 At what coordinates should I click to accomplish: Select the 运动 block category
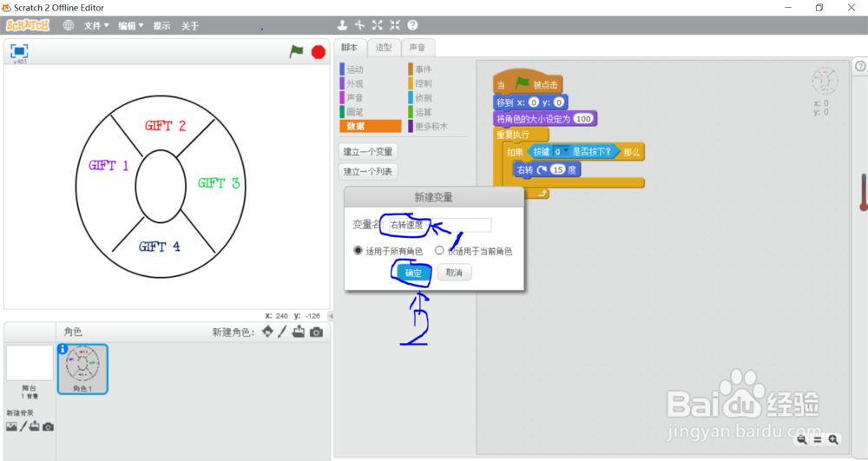click(x=370, y=69)
